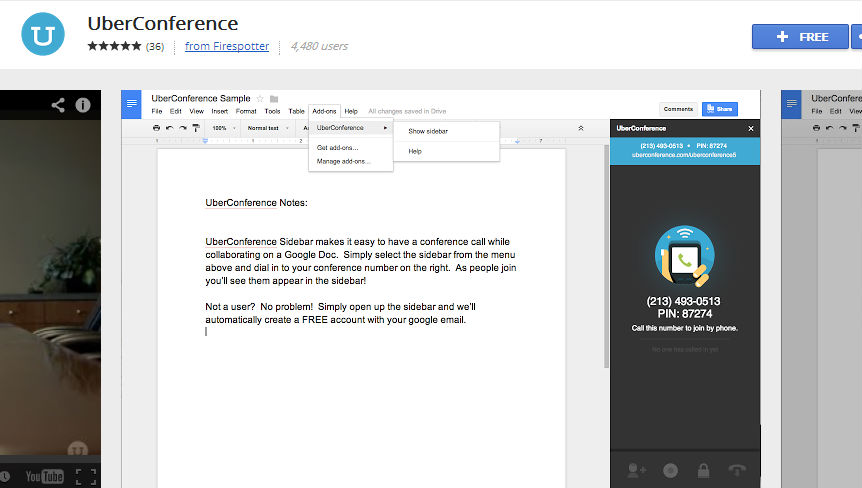Click the undo icon in the right screenshot
This screenshot has width=862, height=488.
(830, 127)
